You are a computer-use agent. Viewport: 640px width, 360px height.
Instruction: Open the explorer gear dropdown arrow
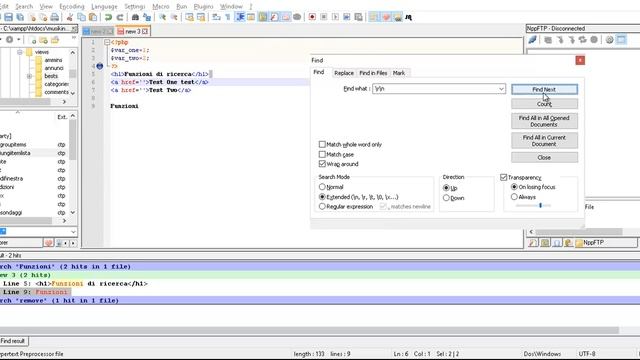pyautogui.click(x=19, y=40)
